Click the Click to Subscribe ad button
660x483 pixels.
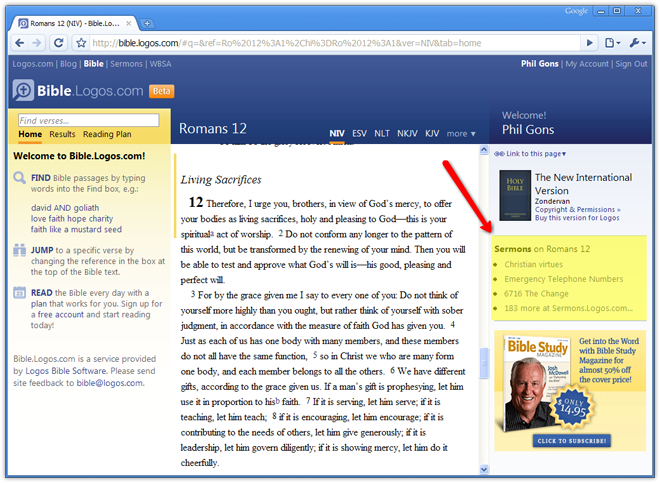click(x=572, y=440)
